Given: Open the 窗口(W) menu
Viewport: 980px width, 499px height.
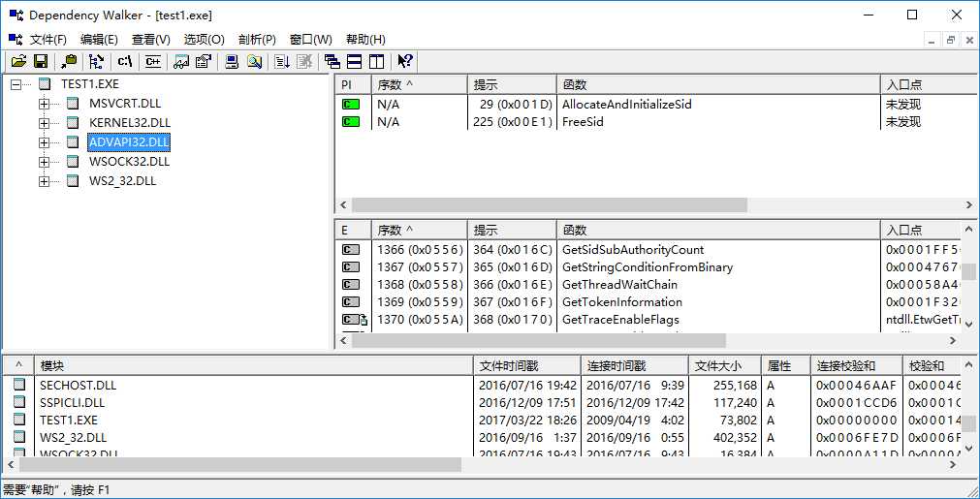Looking at the screenshot, I should (310, 40).
